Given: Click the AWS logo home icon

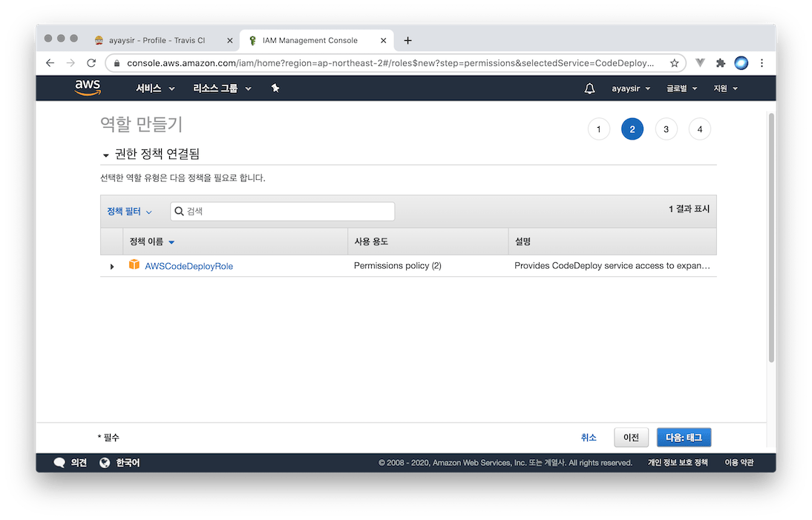Looking at the screenshot, I should tap(88, 88).
